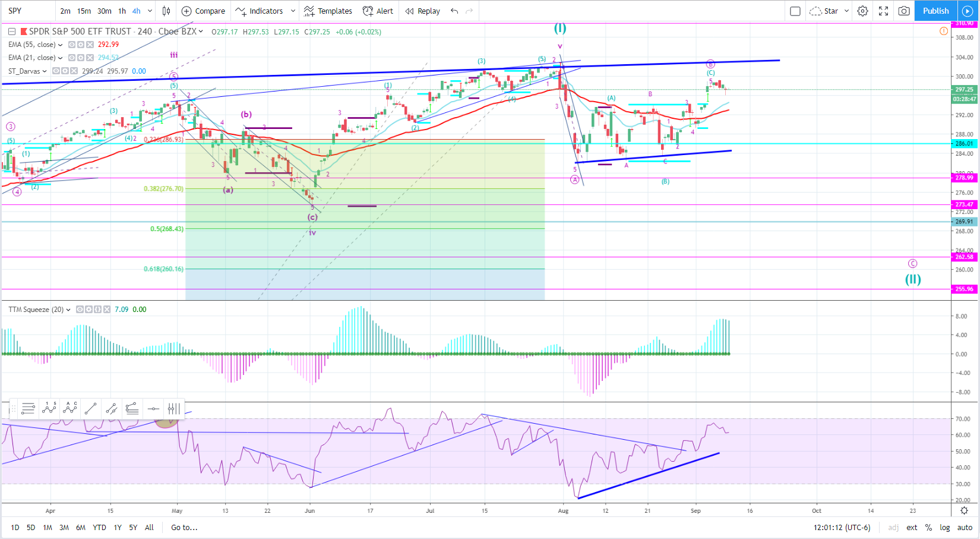980x539 pixels.
Task: Remove the ST_Darvas indicator
Action: [x=74, y=71]
